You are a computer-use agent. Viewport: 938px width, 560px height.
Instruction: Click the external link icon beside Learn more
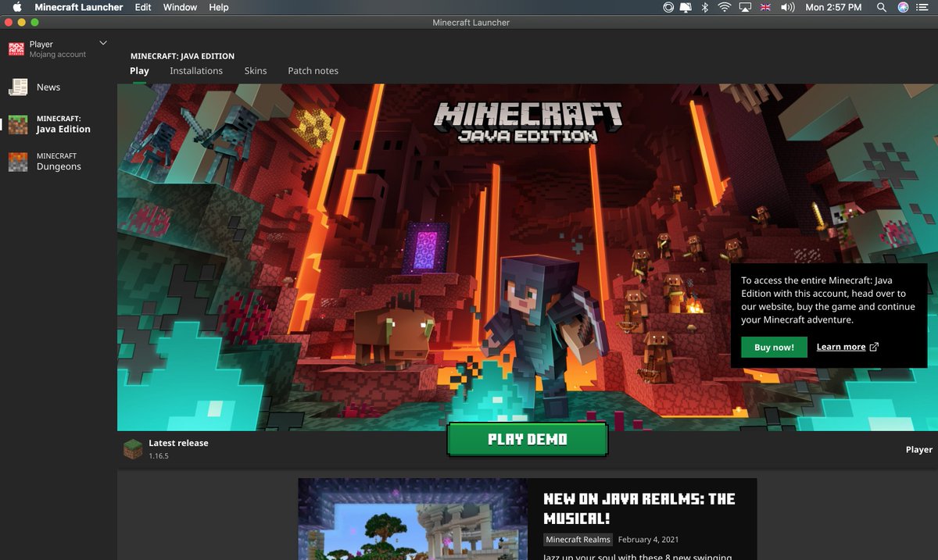[x=874, y=347]
